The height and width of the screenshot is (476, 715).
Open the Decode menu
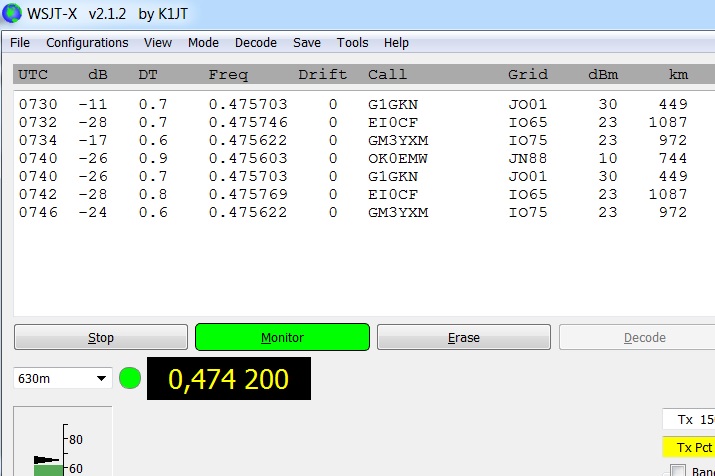coord(256,43)
